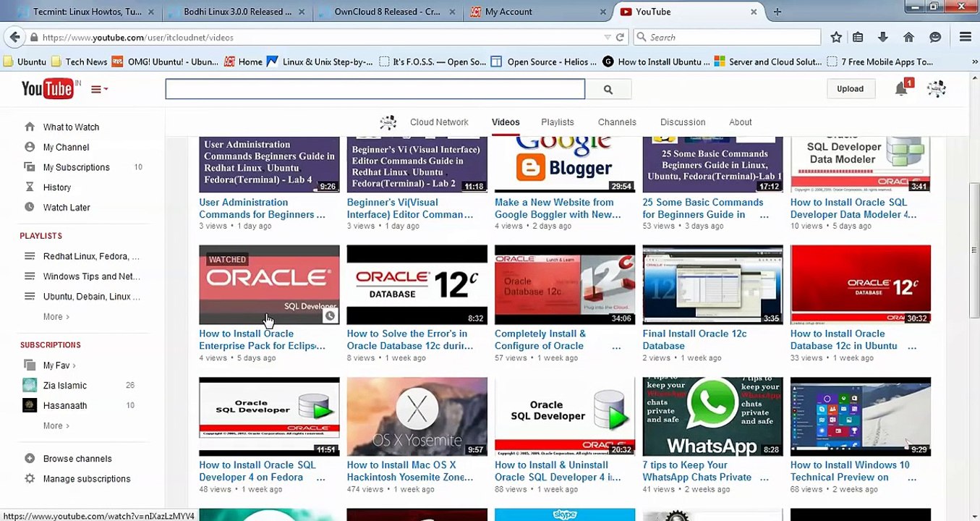Go back with browser back arrow

coord(14,37)
